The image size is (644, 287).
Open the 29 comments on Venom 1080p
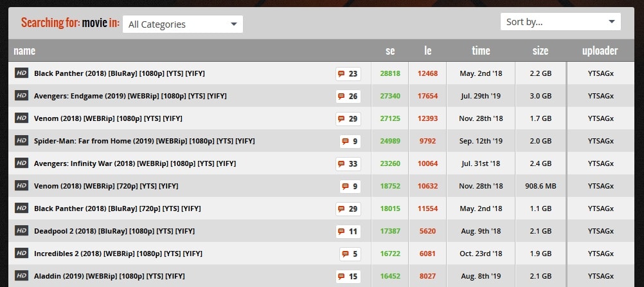[348, 119]
